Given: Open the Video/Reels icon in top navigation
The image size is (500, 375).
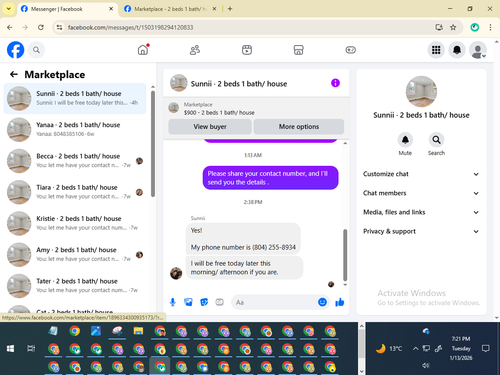Looking at the screenshot, I should (247, 50).
